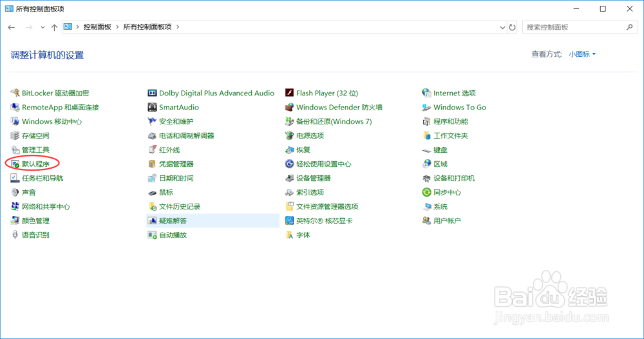The image size is (644, 339).
Task: Open the 声音 speaker icon
Action: [15, 192]
